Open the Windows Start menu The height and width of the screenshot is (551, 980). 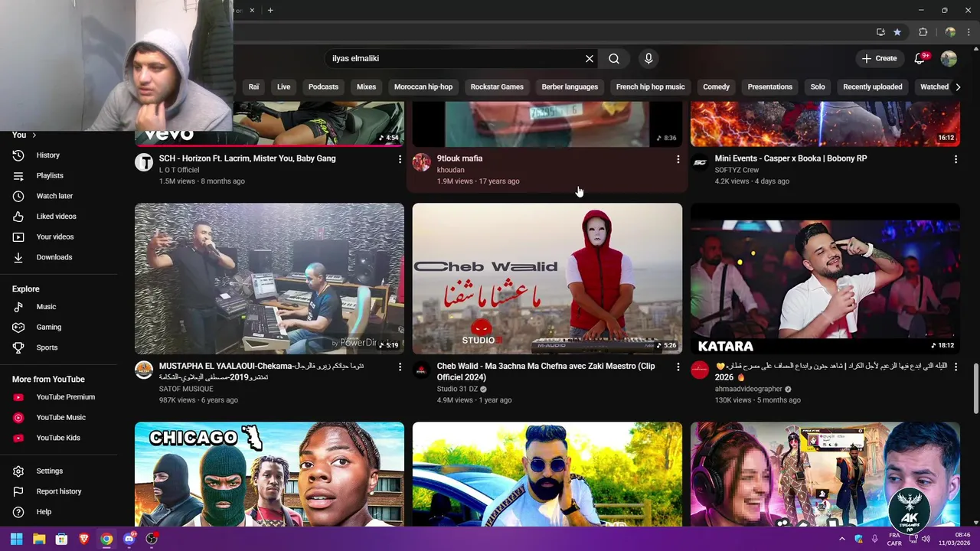point(16,539)
